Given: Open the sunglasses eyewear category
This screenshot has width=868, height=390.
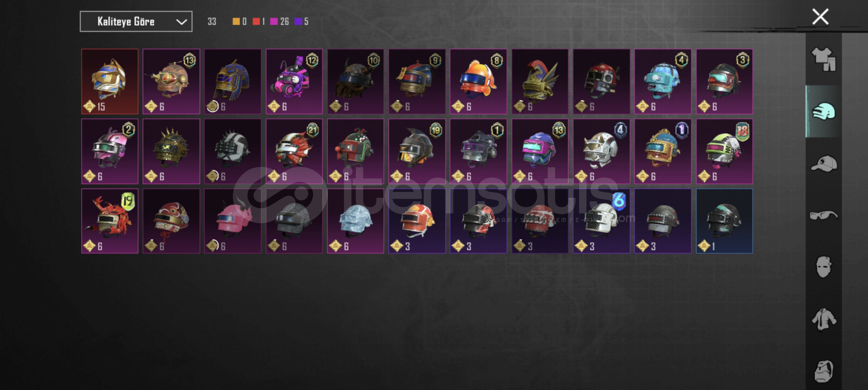Looking at the screenshot, I should point(824,216).
